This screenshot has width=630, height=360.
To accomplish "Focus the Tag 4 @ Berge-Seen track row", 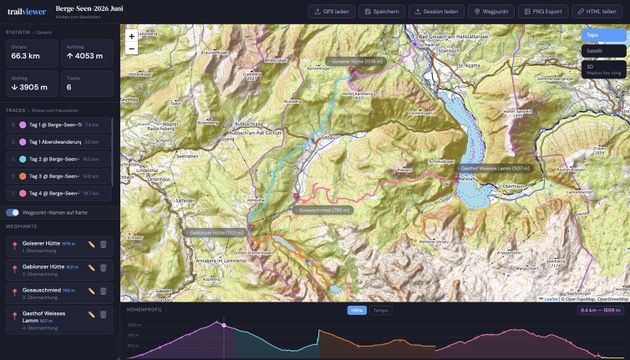I will pyautogui.click(x=59, y=193).
